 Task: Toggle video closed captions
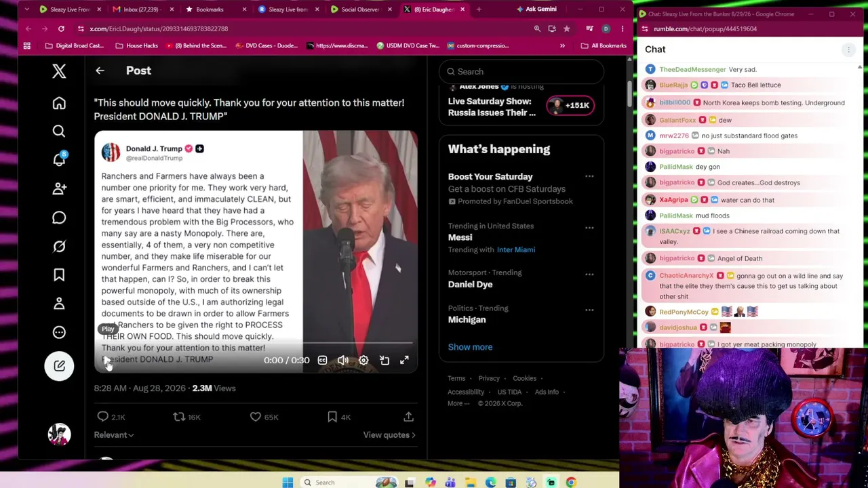[322, 361]
